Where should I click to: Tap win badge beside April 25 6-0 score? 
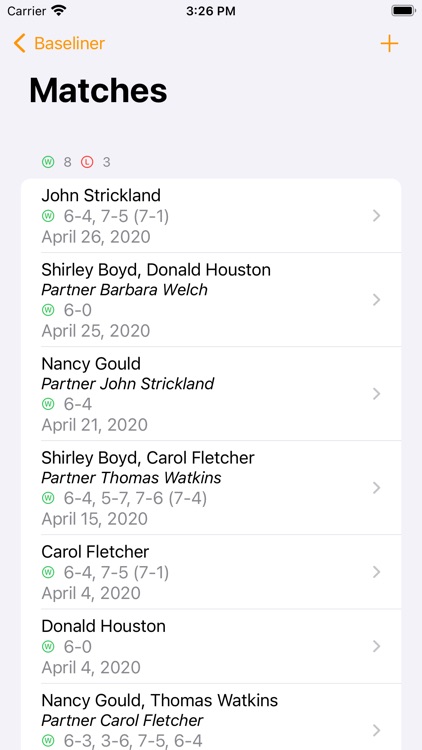pos(48,310)
